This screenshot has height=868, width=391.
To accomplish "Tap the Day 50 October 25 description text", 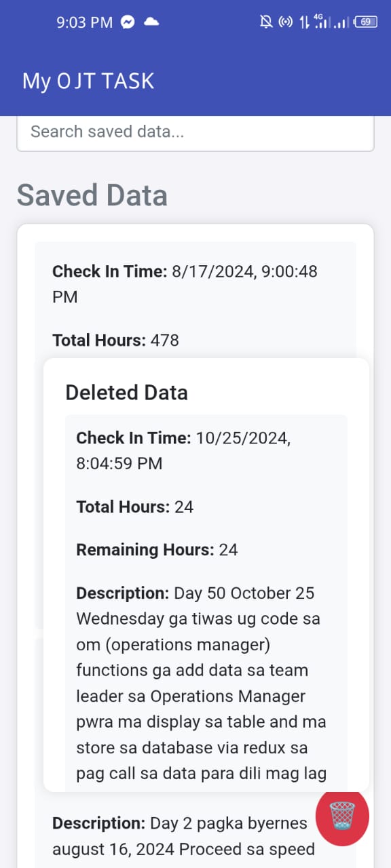I will point(195,593).
